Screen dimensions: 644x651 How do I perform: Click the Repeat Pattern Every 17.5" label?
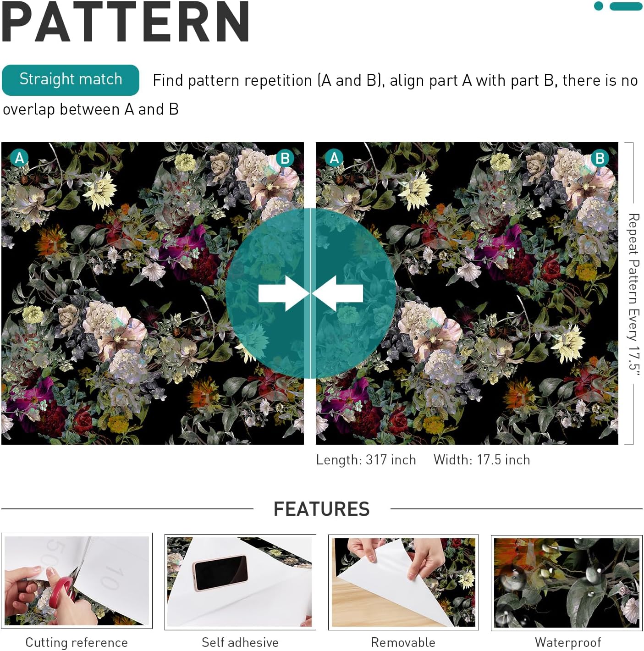(633, 294)
